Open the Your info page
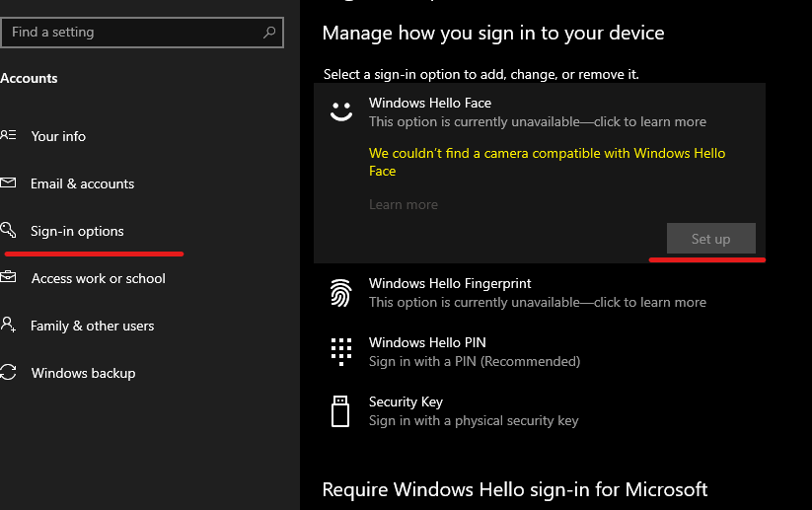 tap(58, 136)
